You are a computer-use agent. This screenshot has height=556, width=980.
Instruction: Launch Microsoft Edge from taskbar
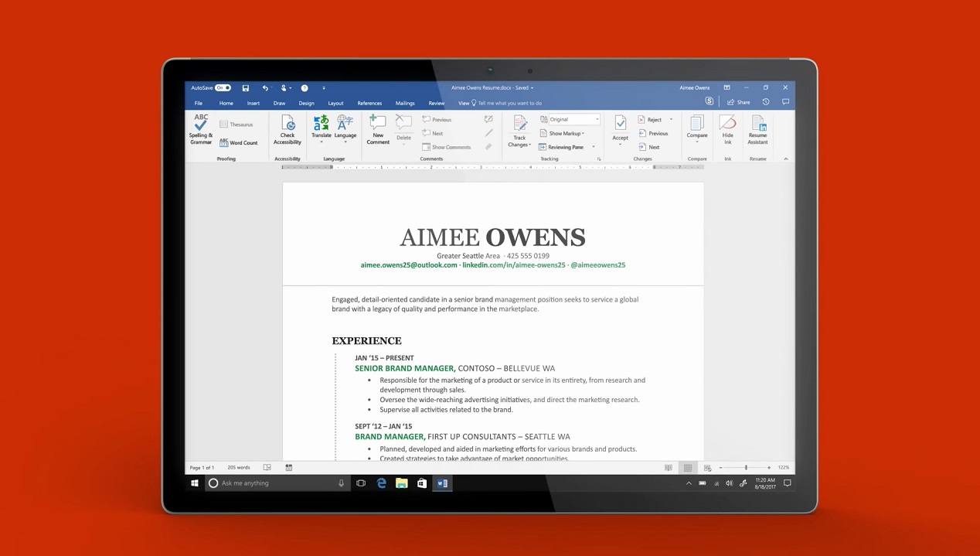(x=382, y=483)
